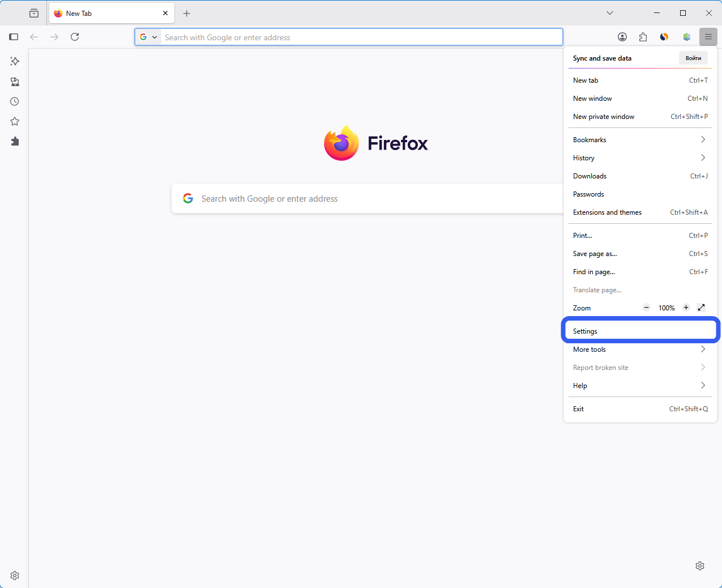Image resolution: width=722 pixels, height=588 pixels.
Task: Click the reload page icon
Action: pos(75,37)
